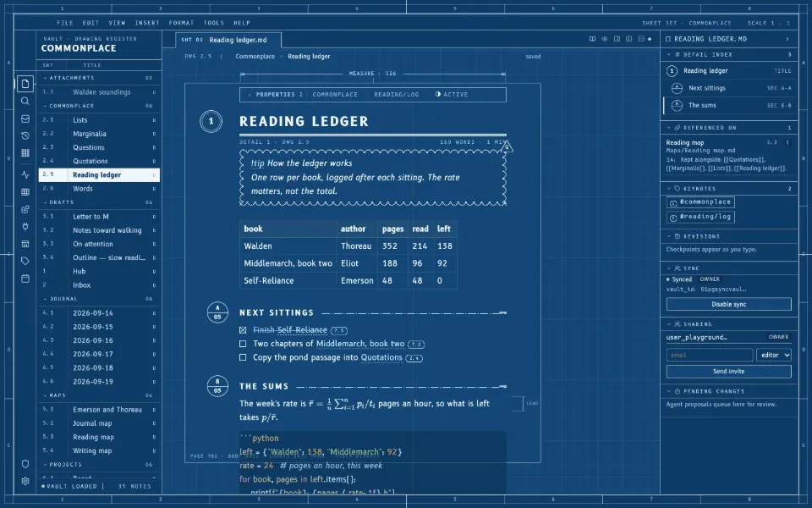Open the search icon in left sidebar

(25, 101)
